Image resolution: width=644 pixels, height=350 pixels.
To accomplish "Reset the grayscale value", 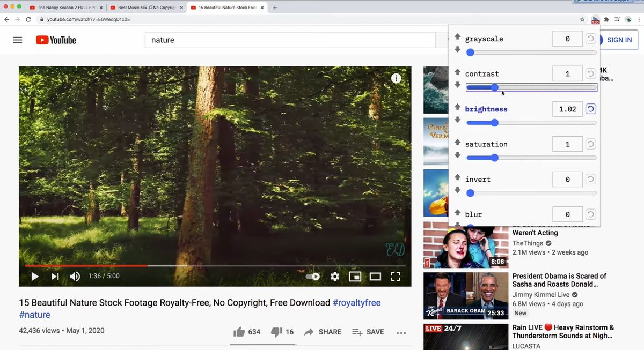I will click(x=590, y=39).
